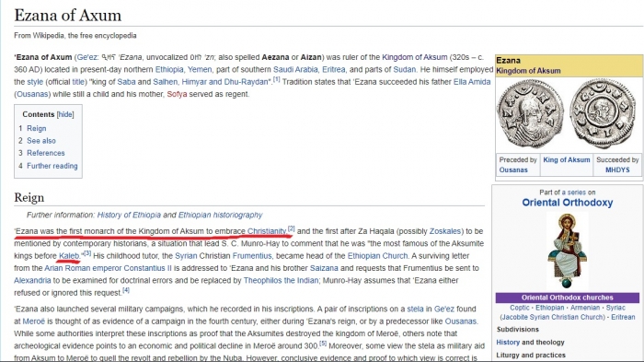Open the Oriental Orthodoxy icon image
This screenshot has width=644, height=362.
pyautogui.click(x=568, y=251)
